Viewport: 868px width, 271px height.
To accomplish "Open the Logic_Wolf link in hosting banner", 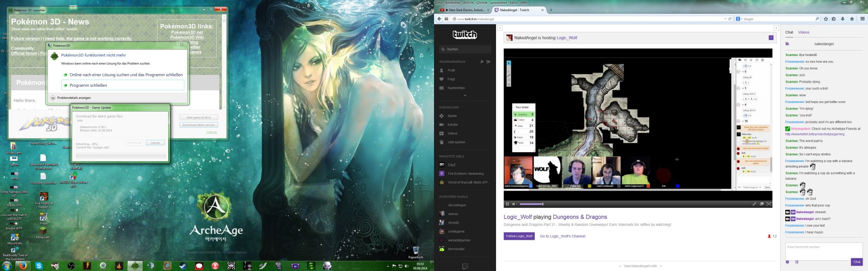I will (567, 38).
